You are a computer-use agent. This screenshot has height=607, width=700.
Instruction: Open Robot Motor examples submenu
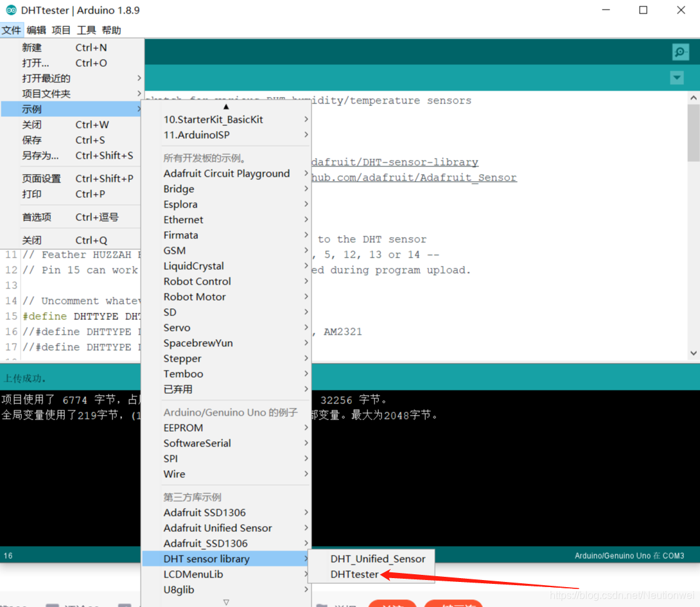pos(226,297)
